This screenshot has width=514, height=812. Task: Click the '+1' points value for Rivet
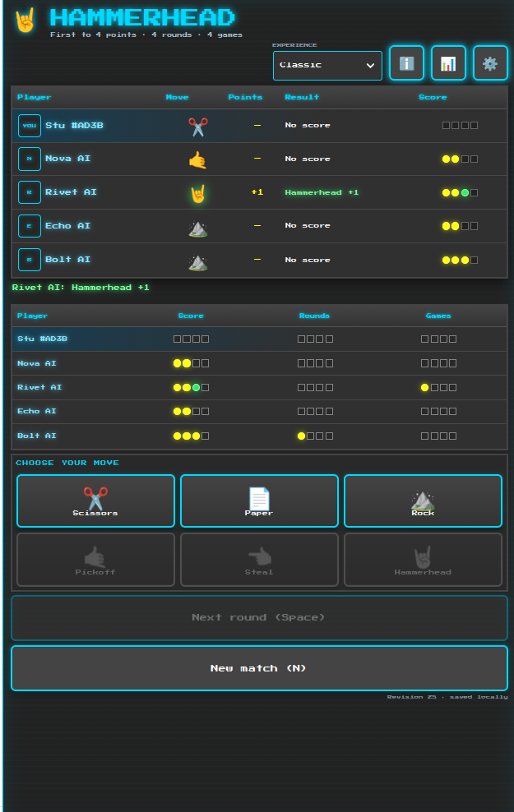(x=257, y=192)
